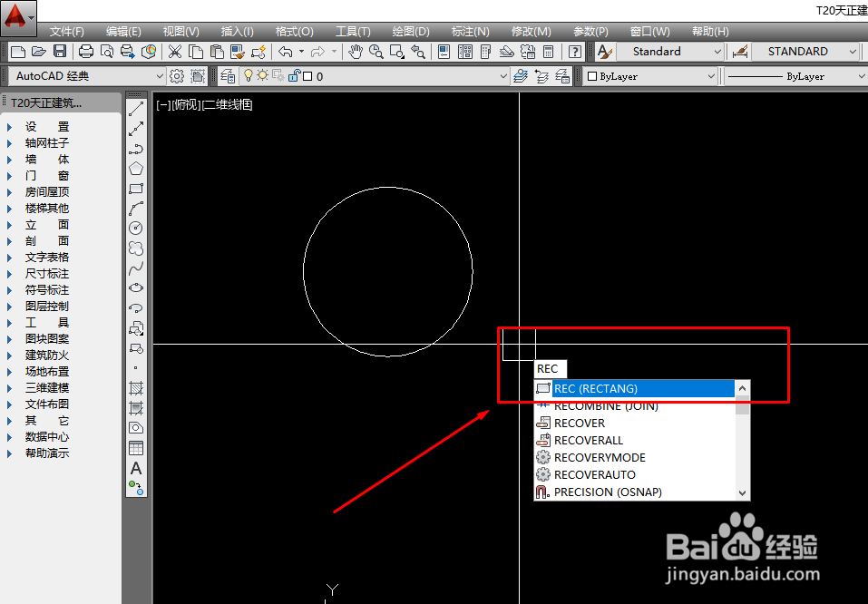Open Plot Preview from the toolbar
The height and width of the screenshot is (604, 868).
point(107,52)
